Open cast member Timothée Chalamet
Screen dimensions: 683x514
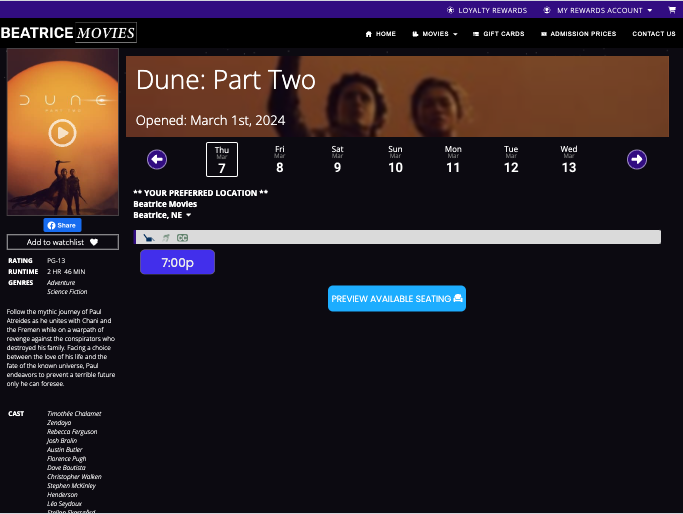coord(74,414)
